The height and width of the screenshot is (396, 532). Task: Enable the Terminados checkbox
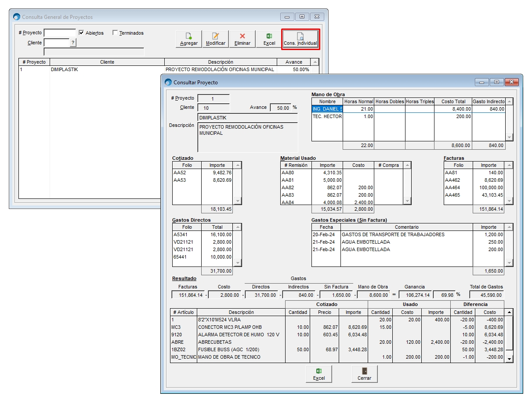tap(115, 33)
